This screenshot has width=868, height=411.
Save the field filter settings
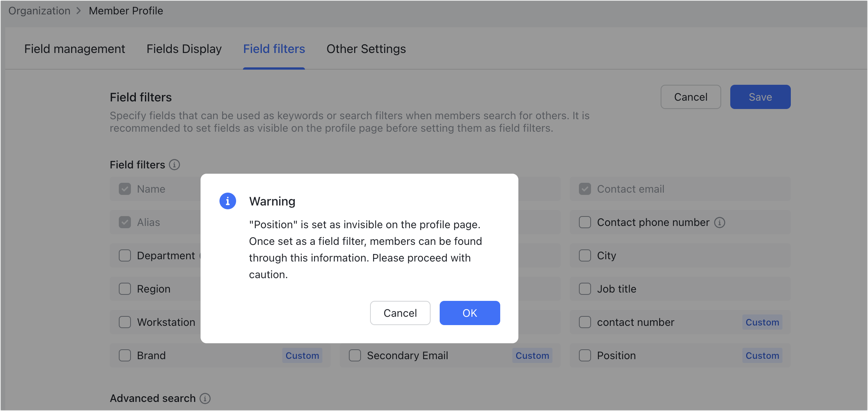click(x=760, y=97)
